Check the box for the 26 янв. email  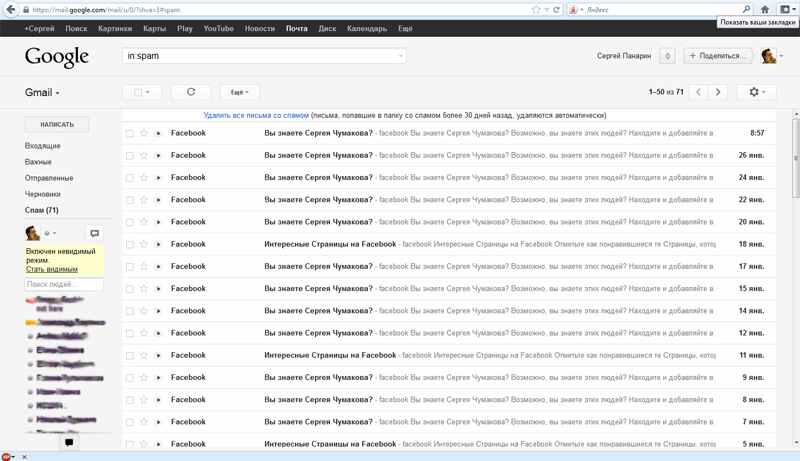130,155
